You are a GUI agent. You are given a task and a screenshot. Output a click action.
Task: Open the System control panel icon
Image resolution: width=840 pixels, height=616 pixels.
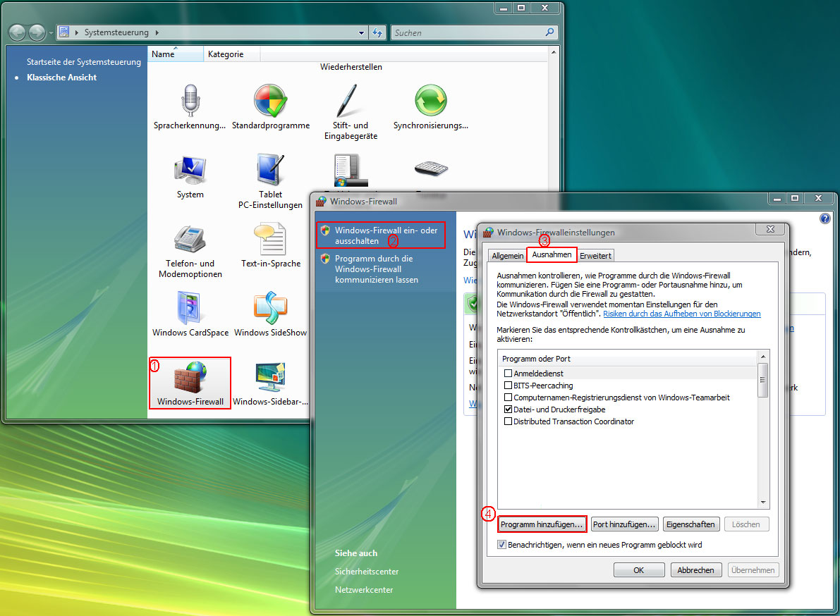point(190,177)
